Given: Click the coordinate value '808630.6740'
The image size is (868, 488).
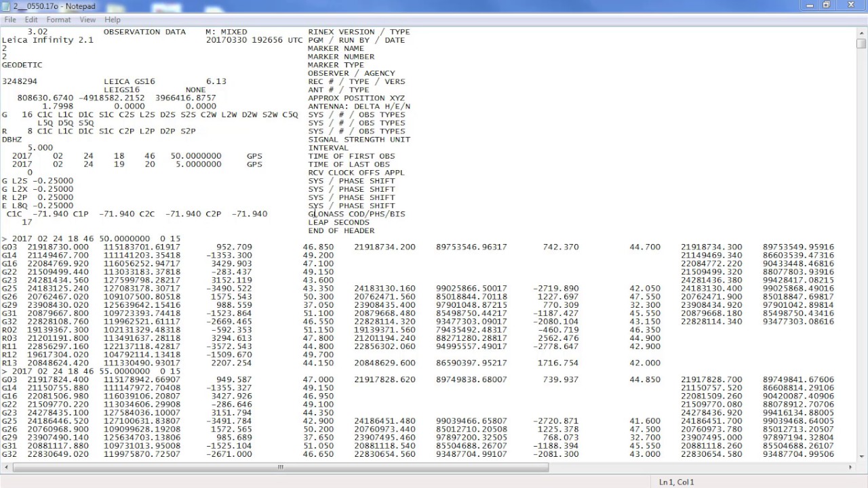Looking at the screenshot, I should (x=45, y=98).
